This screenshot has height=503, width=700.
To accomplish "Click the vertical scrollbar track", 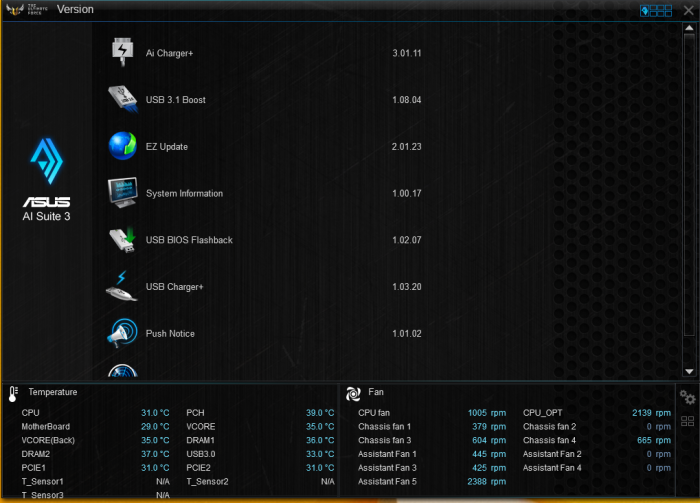I will click(x=689, y=200).
